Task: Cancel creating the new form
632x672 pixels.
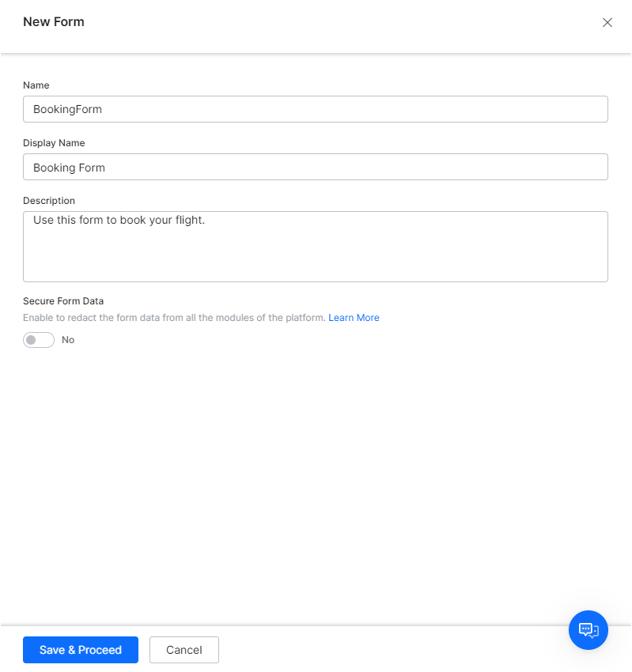Action: click(x=184, y=649)
